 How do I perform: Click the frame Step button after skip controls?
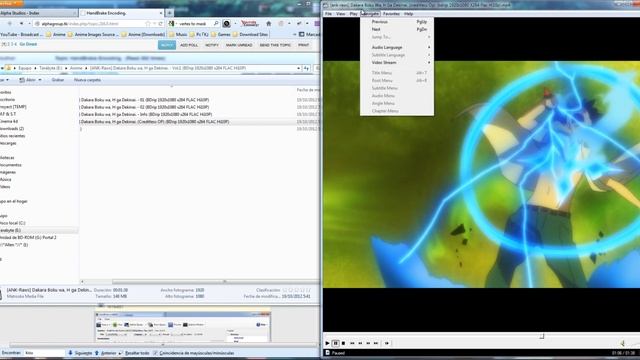coord(387,343)
